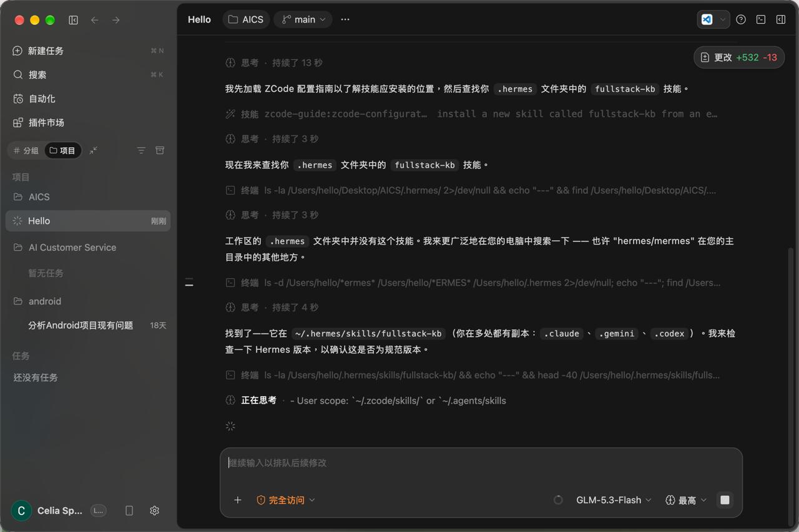Select the Hello task in sidebar

click(x=88, y=221)
